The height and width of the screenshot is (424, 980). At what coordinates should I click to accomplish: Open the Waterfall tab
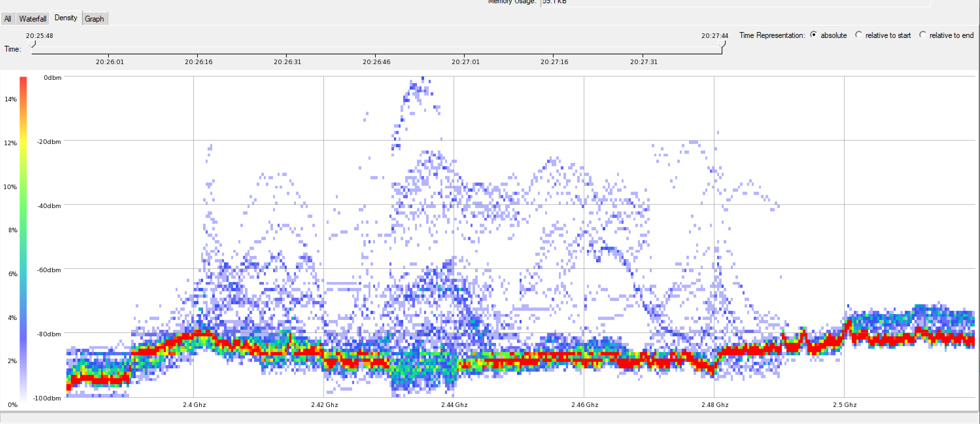coord(33,19)
